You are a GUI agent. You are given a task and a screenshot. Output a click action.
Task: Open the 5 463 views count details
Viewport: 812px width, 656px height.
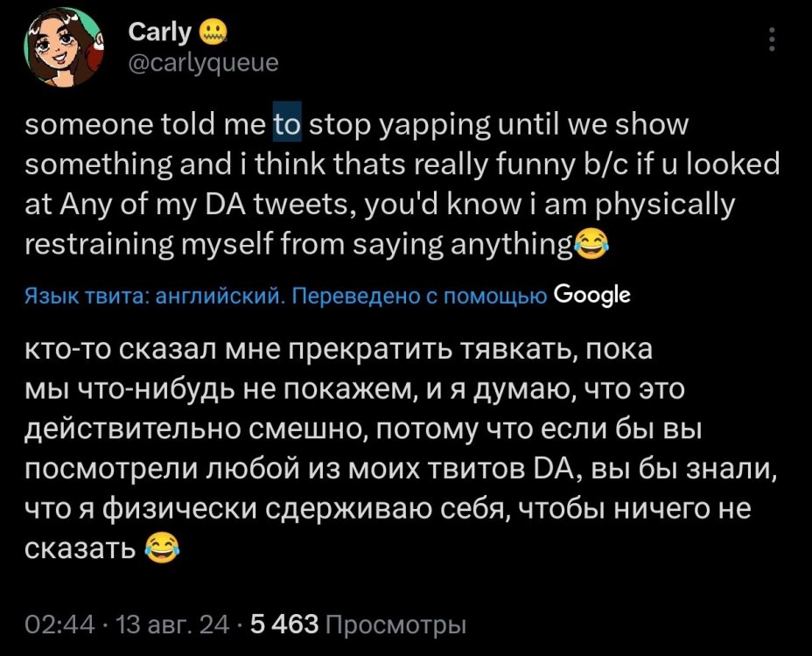(283, 623)
